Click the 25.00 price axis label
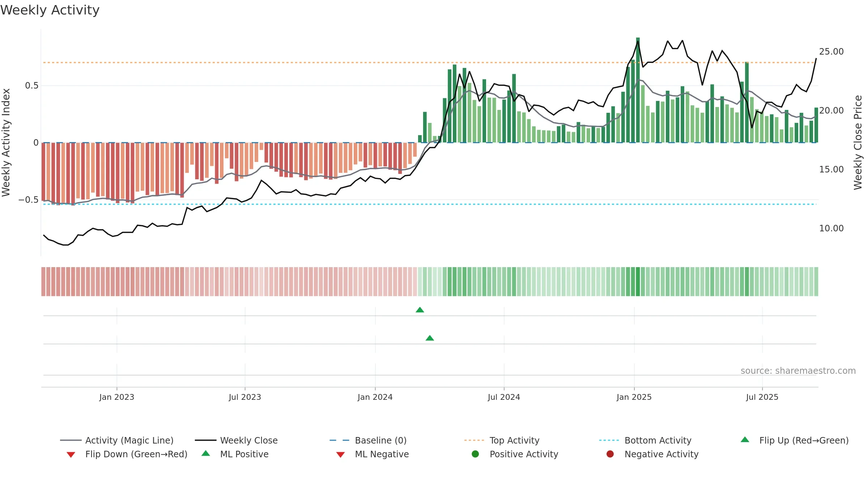 pos(831,52)
